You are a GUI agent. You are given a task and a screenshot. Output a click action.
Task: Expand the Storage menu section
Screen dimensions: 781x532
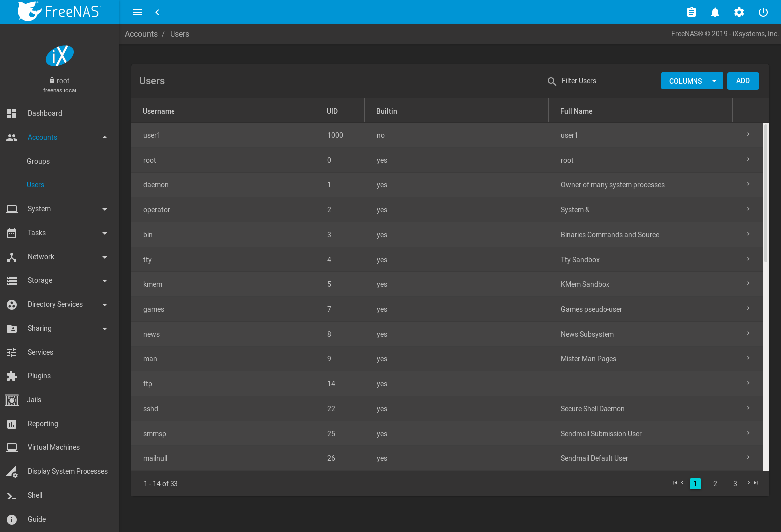104,281
